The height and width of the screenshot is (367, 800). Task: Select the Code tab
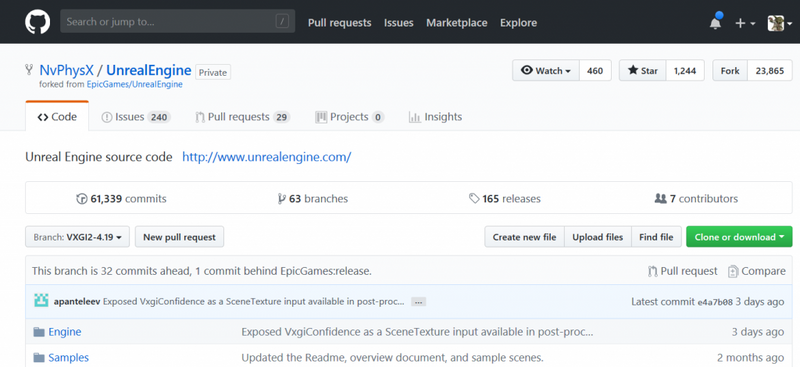[57, 117]
